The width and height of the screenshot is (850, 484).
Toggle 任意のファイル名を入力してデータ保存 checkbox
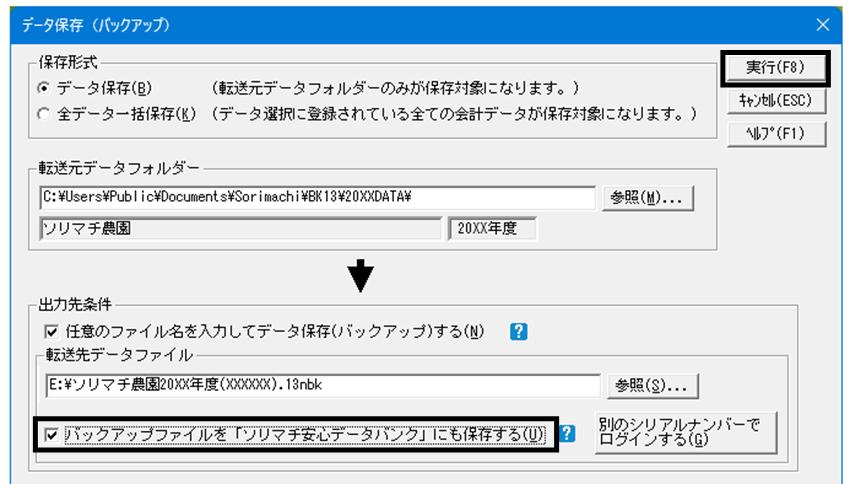pyautogui.click(x=51, y=331)
